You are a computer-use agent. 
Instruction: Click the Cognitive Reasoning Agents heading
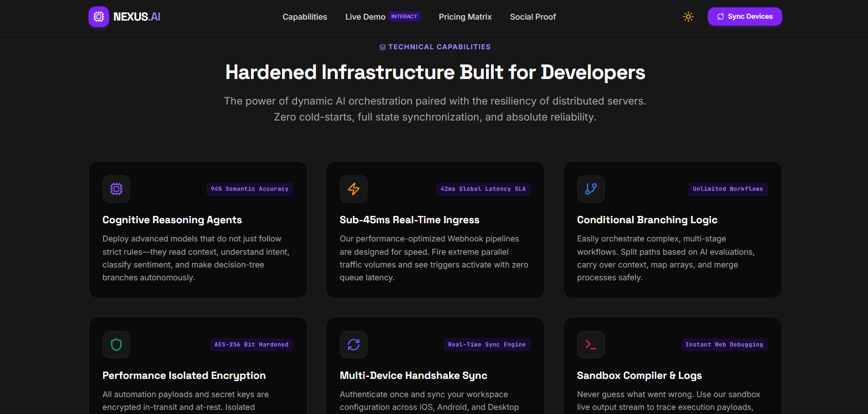tap(172, 220)
